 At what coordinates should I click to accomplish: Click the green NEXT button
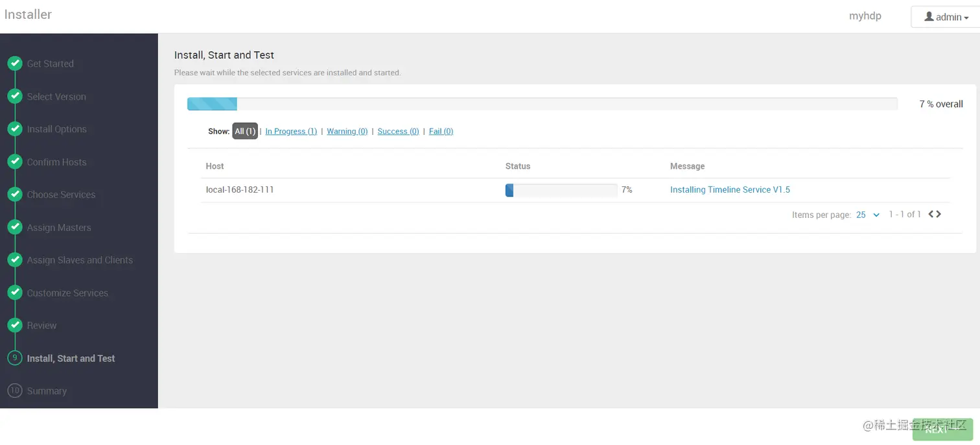942,429
